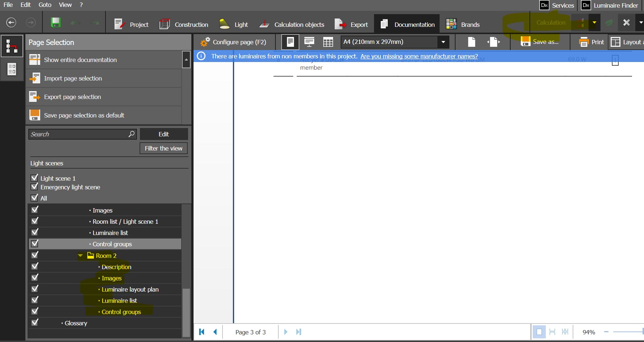Switch to the Brands tab
Image resolution: width=644 pixels, height=342 pixels.
[463, 24]
